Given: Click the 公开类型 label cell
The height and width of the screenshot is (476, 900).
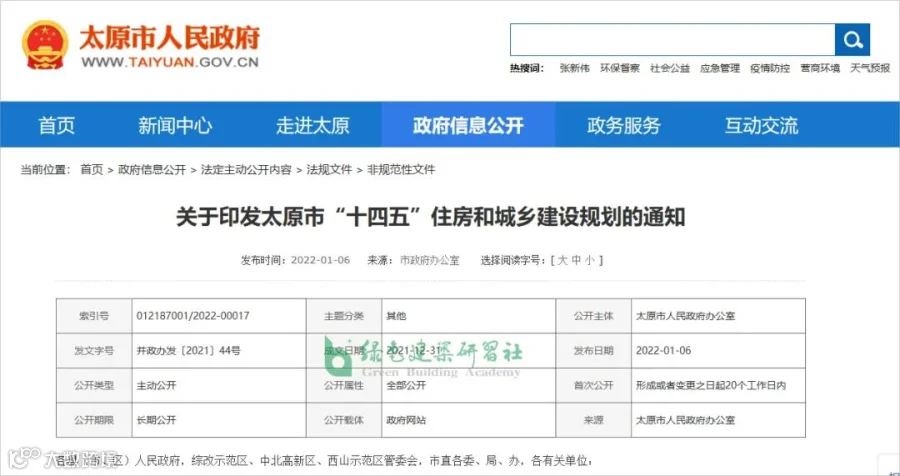Looking at the screenshot, I should [94, 385].
